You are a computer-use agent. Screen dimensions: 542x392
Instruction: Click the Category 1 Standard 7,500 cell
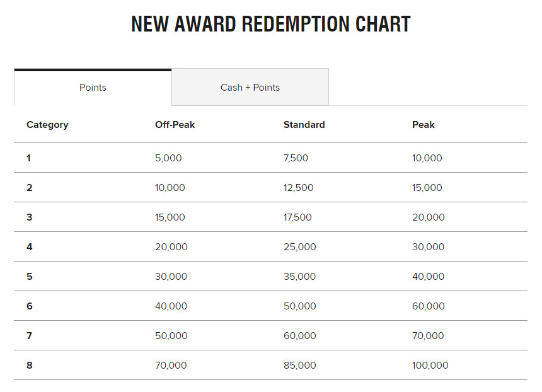pos(296,158)
